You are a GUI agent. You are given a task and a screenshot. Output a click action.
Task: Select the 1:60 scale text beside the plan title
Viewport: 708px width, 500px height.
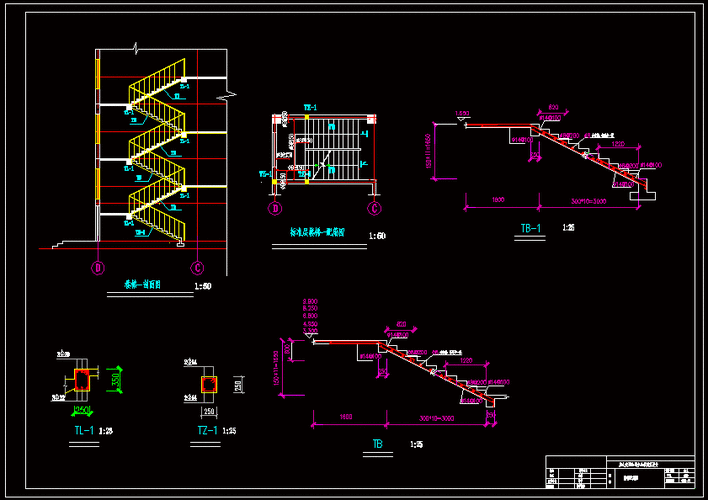pos(377,236)
